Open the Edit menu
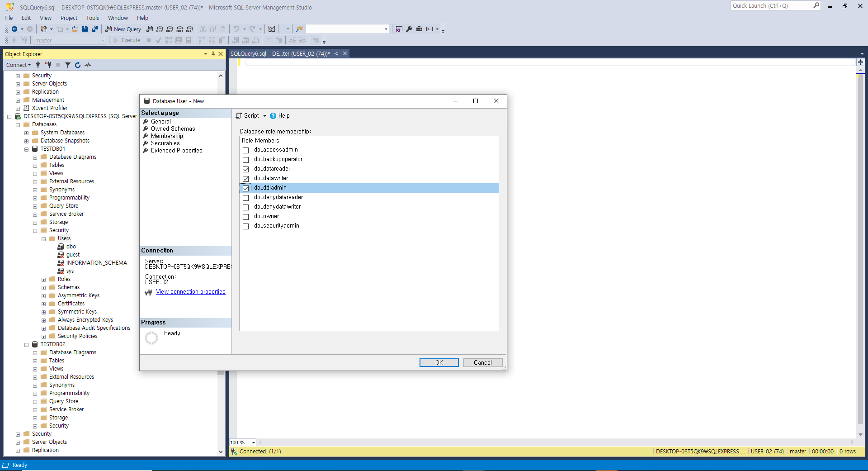This screenshot has height=471, width=868. 26,18
